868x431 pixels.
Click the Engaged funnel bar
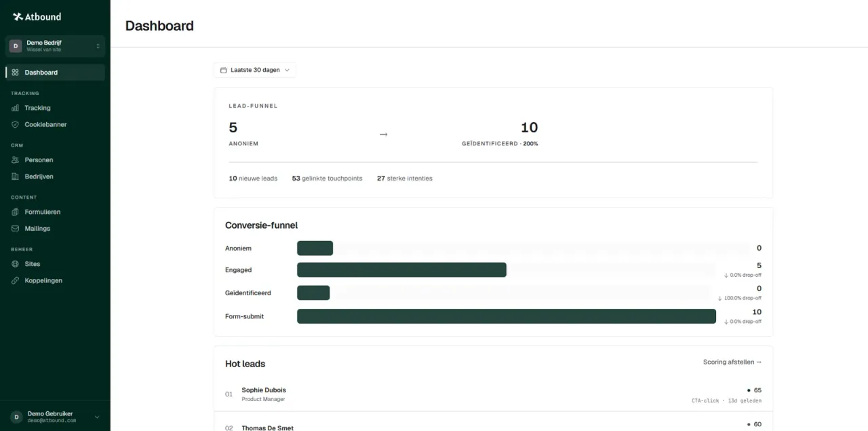(401, 270)
